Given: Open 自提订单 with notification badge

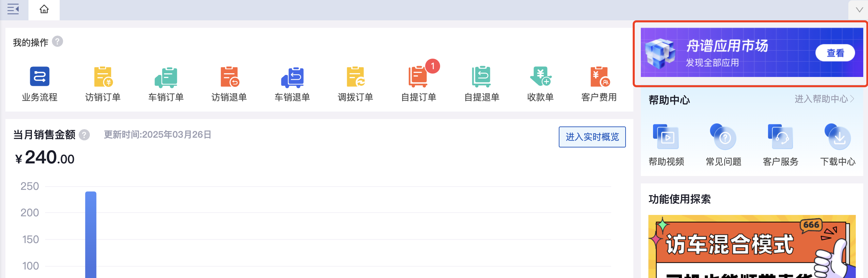Looking at the screenshot, I should 418,77.
